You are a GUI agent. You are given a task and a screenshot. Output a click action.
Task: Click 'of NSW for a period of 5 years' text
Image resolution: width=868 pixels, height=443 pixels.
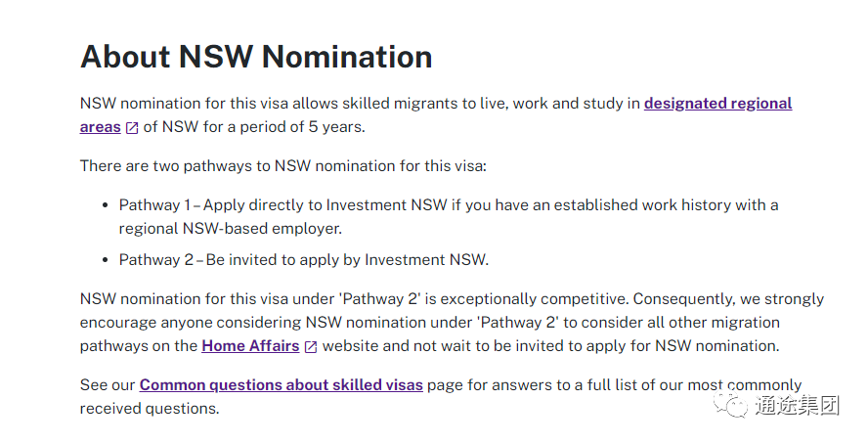pyautogui.click(x=254, y=127)
